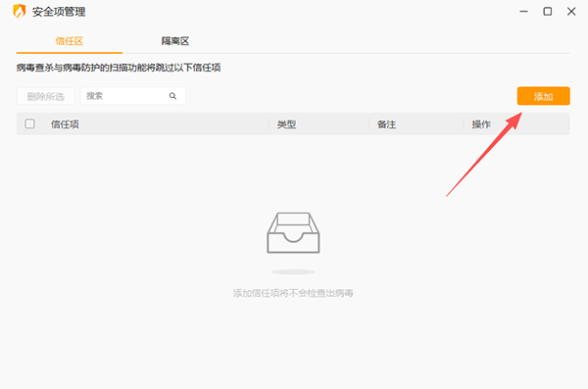Focus the 搜索 input field
Viewport: 588px width, 389px height.
pyautogui.click(x=132, y=96)
